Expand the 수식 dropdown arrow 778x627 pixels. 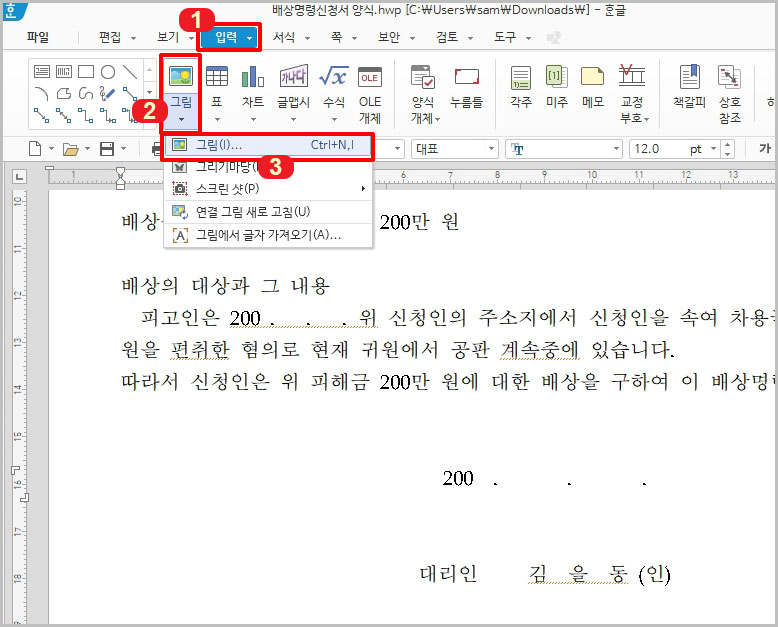tap(334, 119)
